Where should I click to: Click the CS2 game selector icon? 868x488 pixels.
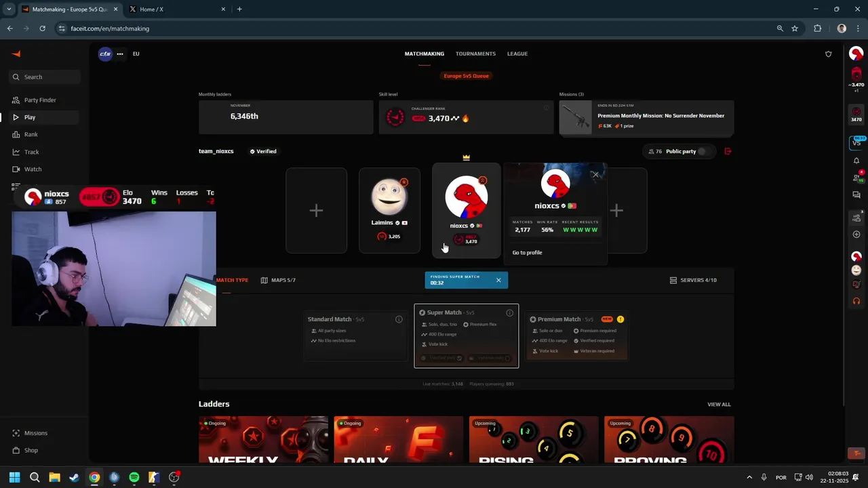105,54
